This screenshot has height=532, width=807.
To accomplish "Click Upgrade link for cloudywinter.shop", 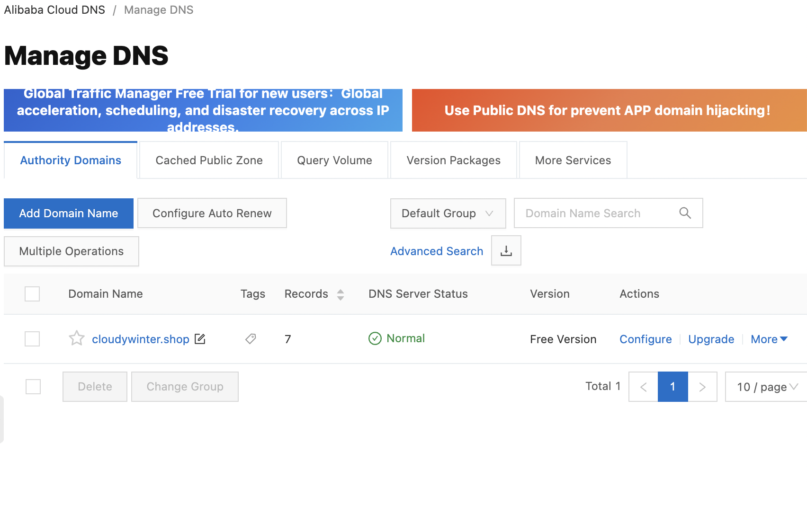I will click(x=711, y=339).
